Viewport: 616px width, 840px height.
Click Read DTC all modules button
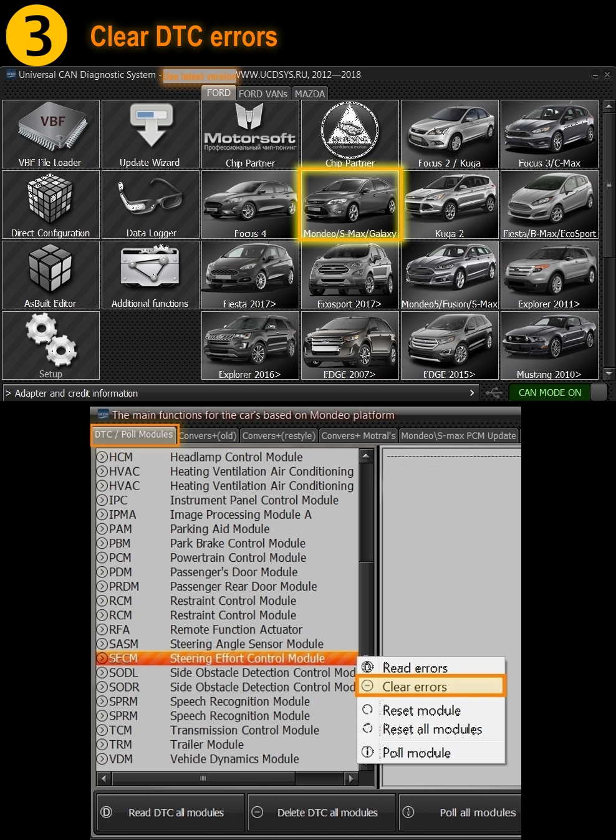(170, 813)
